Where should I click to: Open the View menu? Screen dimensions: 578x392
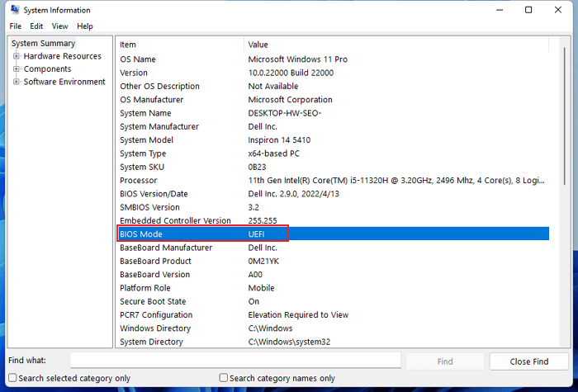(x=59, y=26)
